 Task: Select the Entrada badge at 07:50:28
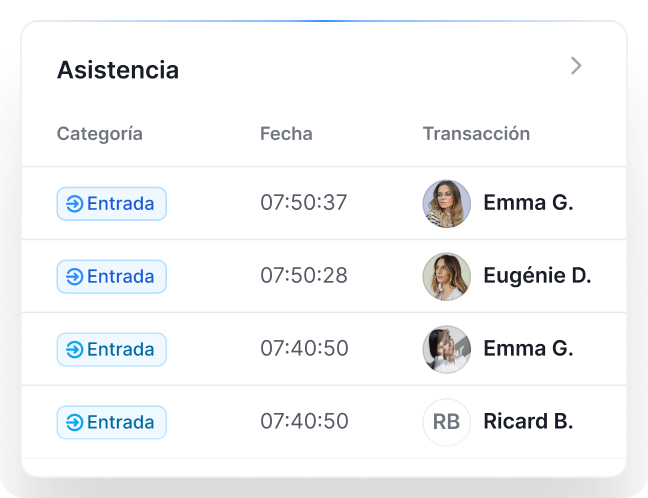coord(112,276)
